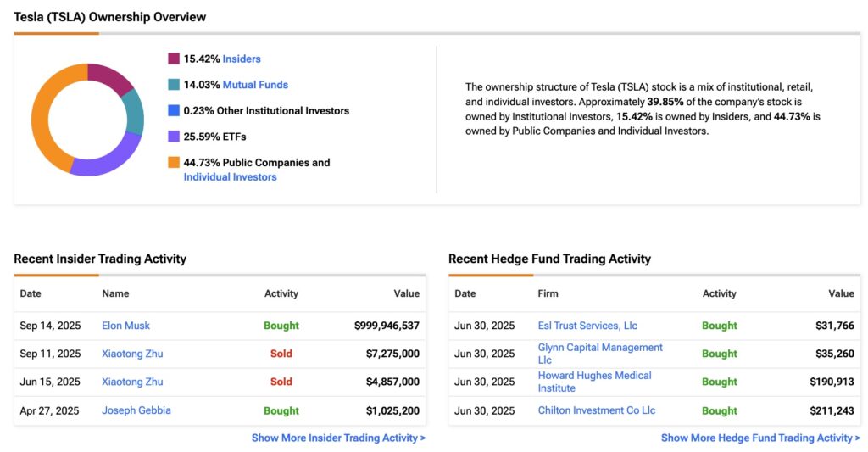Open Esl Trust Services, Llc link
The image size is (868, 452).
point(587,326)
